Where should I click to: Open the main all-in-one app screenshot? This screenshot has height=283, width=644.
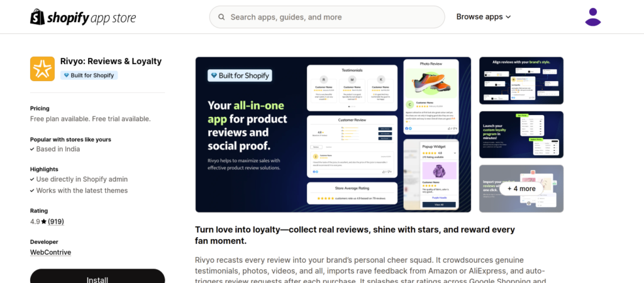[x=333, y=135]
